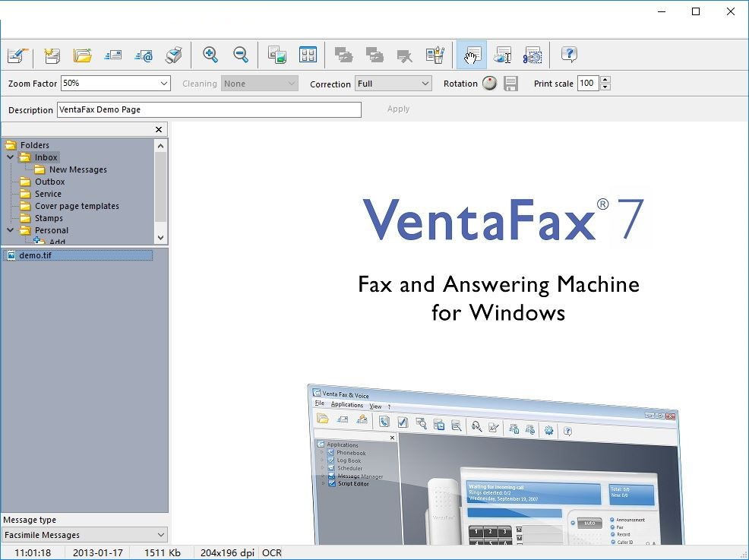
Task: Switch to the thumbnails grid view
Action: [308, 55]
